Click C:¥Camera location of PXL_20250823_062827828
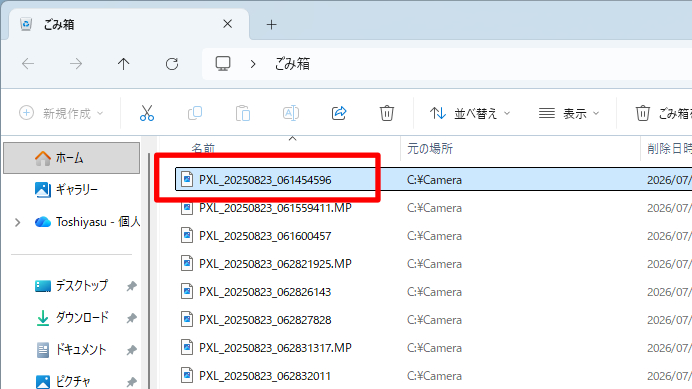Viewport: 692px width, 389px height. pos(434,320)
